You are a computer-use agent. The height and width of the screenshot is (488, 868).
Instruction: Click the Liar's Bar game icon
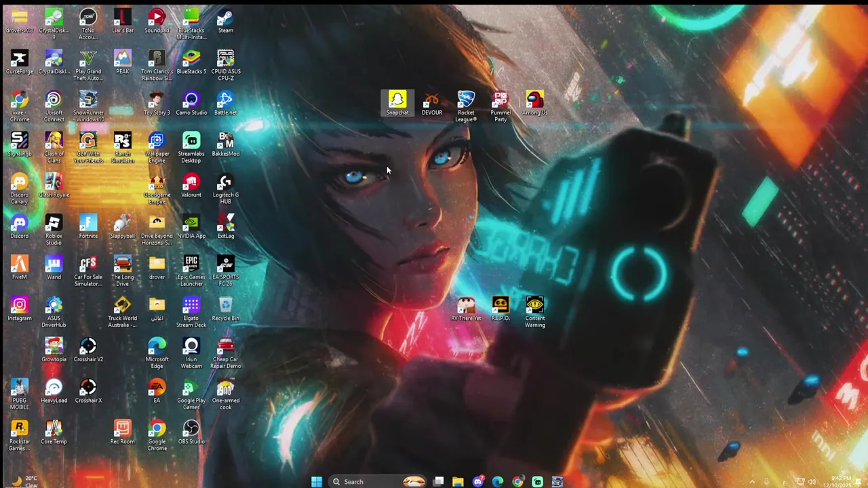pos(122,21)
